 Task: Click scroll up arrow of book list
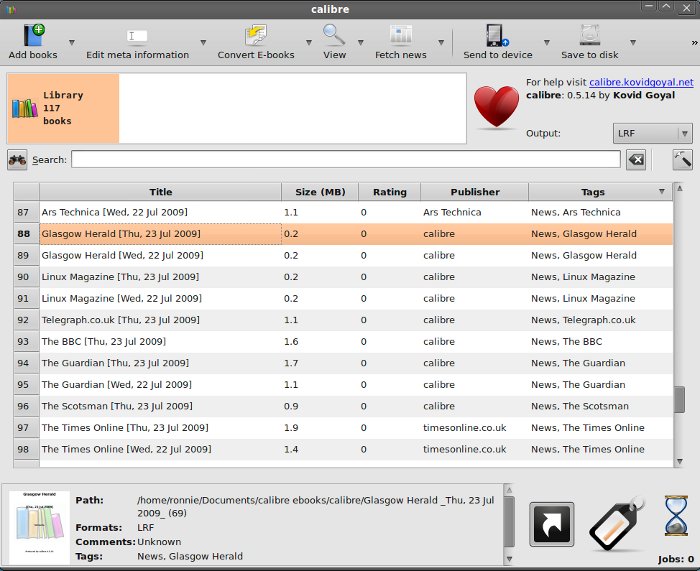click(679, 188)
